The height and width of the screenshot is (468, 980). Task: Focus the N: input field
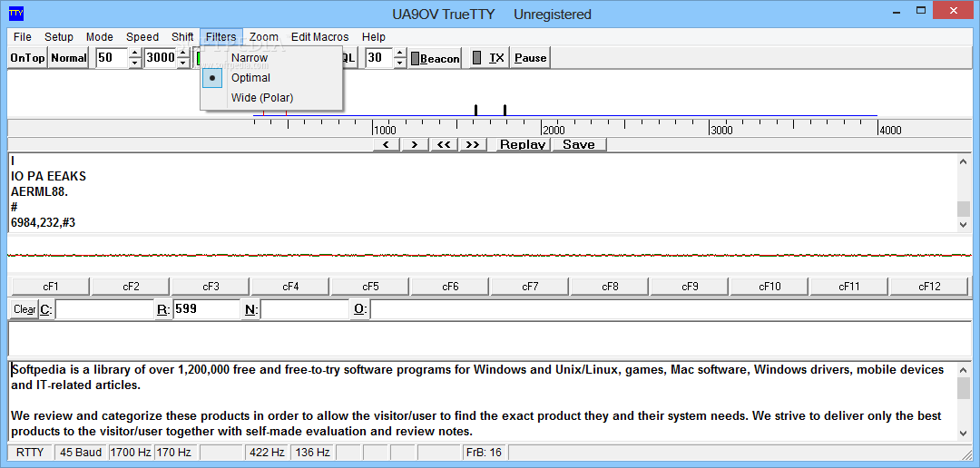(x=305, y=309)
